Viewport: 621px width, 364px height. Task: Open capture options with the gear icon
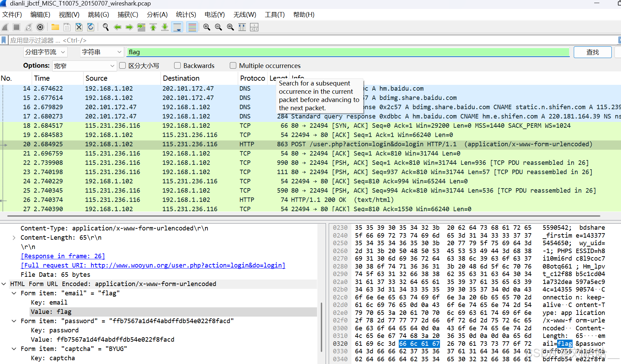pos(40,27)
